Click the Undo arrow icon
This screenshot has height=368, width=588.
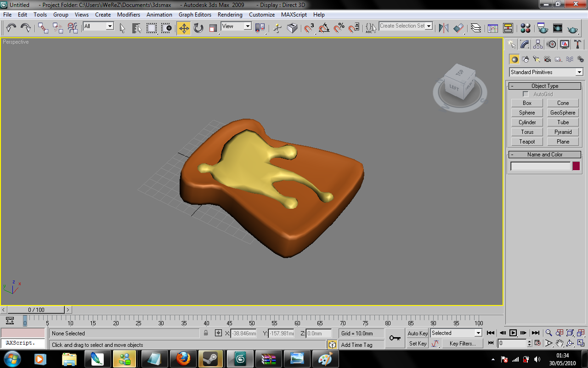[x=11, y=29]
